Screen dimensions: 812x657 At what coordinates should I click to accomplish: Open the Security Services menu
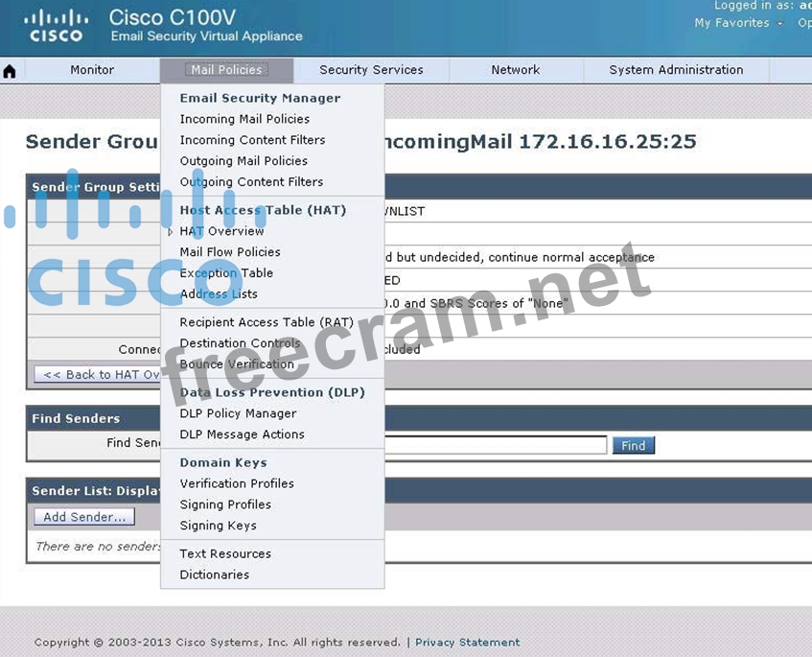point(371,70)
